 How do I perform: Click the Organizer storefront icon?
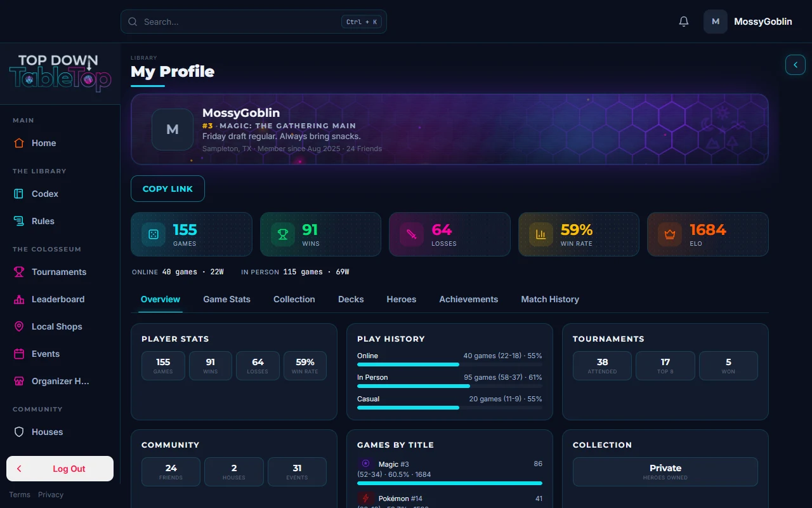[x=19, y=381]
